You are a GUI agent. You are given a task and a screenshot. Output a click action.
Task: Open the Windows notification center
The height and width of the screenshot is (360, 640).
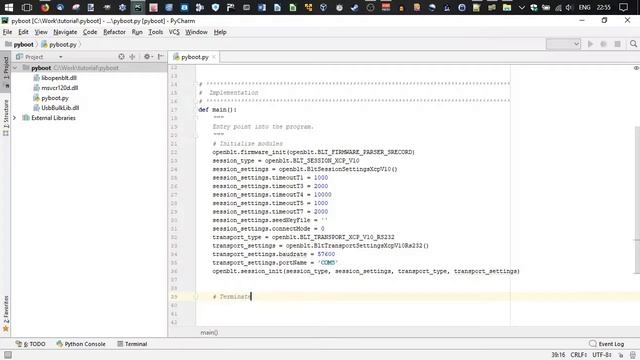coord(623,7)
